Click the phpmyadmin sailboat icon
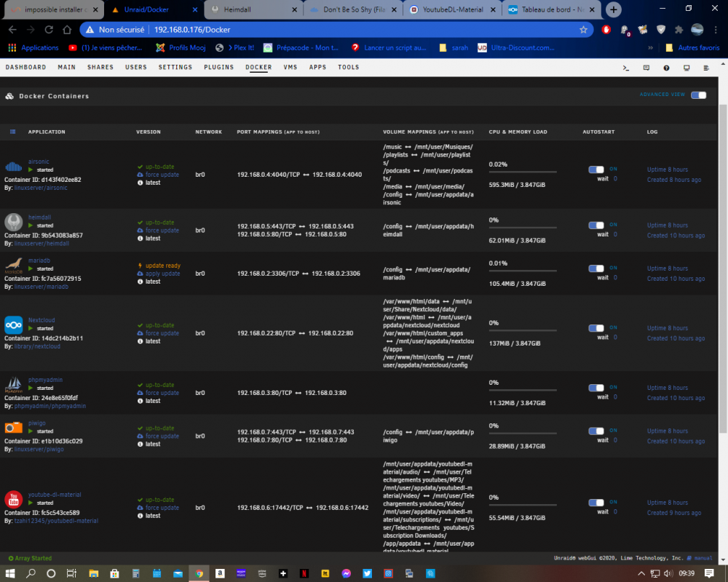Image resolution: width=728 pixels, height=582 pixels. click(x=13, y=385)
